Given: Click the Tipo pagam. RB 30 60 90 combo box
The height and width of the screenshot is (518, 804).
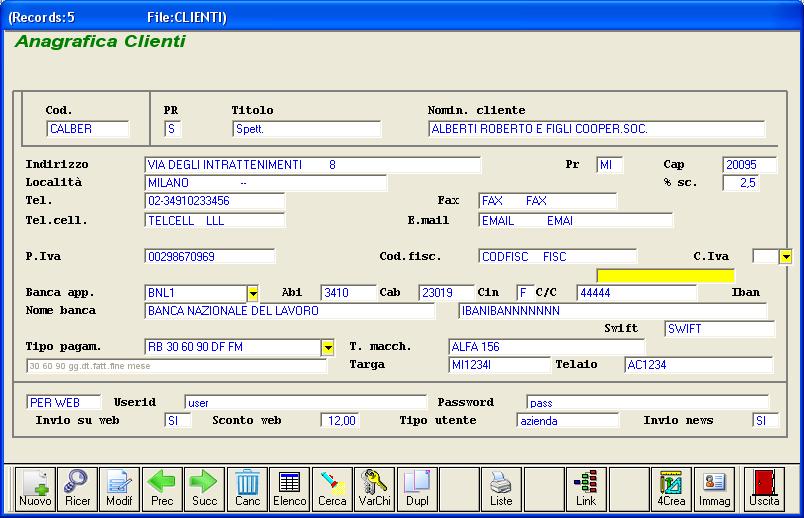Looking at the screenshot, I should click(x=239, y=347).
